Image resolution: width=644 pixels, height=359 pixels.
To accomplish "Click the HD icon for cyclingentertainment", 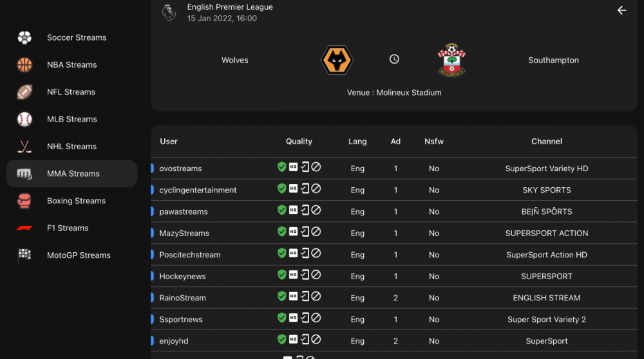I will 293,189.
